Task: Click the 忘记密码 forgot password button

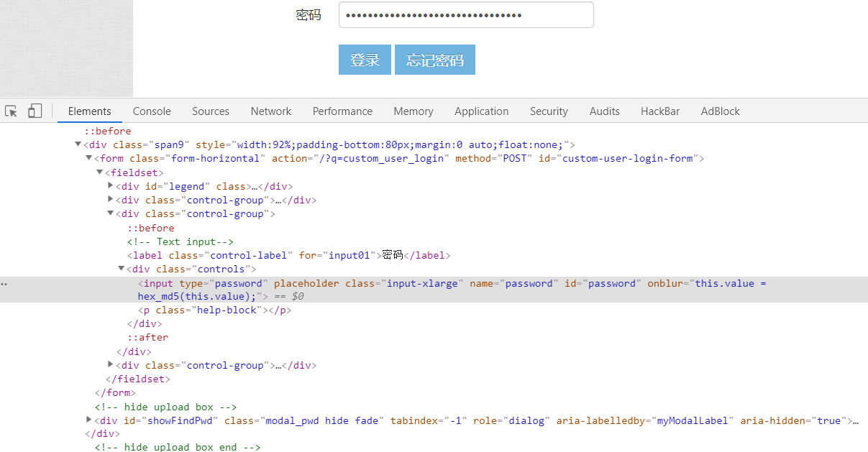Action: point(435,60)
